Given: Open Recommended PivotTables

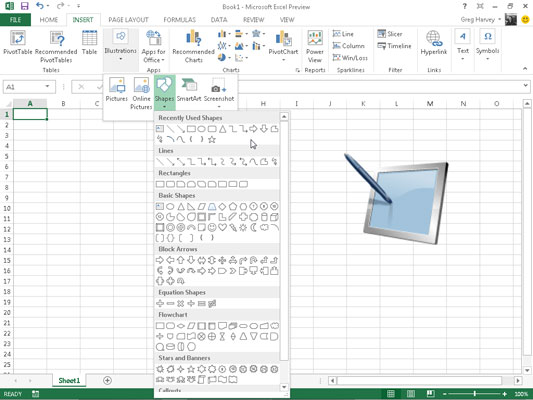Looking at the screenshot, I should click(x=56, y=47).
